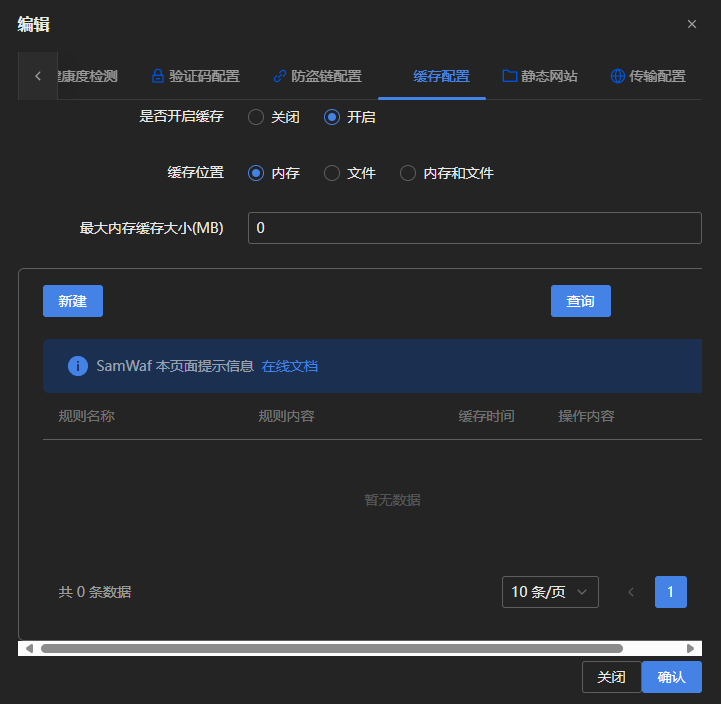Go to previous page in pagination
This screenshot has width=721, height=704.
click(631, 592)
